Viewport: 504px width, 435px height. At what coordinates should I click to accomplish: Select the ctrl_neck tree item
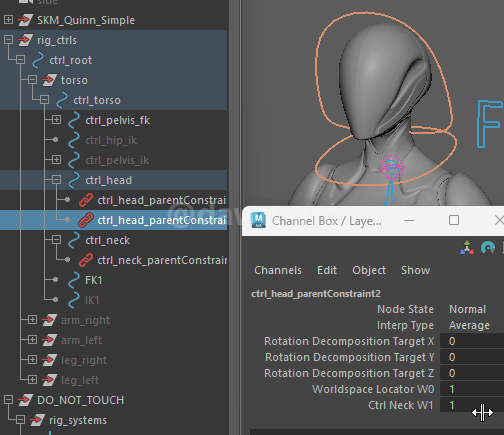tap(108, 240)
